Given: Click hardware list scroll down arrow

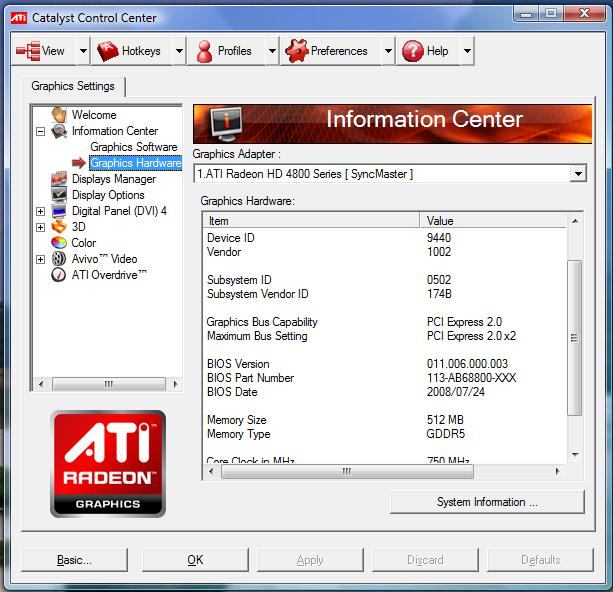Looking at the screenshot, I should [x=575, y=454].
